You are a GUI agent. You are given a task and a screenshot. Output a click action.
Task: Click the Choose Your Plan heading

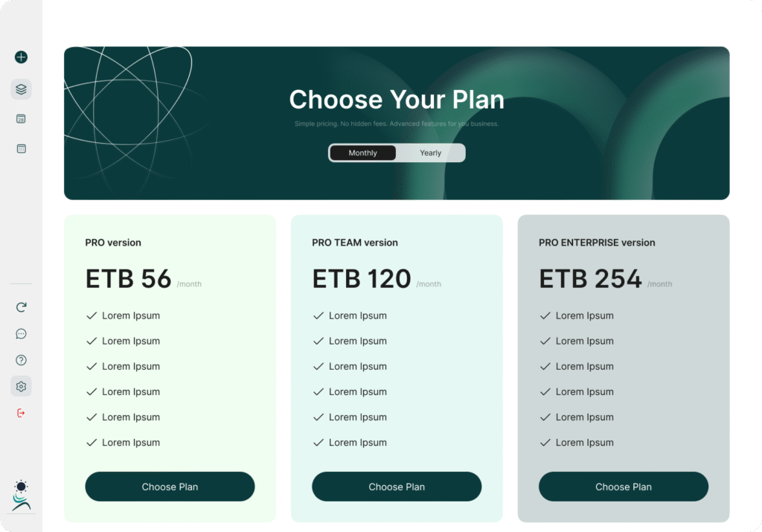(397, 100)
